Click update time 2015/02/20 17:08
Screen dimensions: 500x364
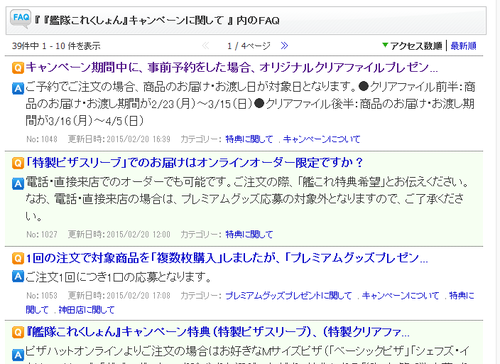[x=138, y=296]
